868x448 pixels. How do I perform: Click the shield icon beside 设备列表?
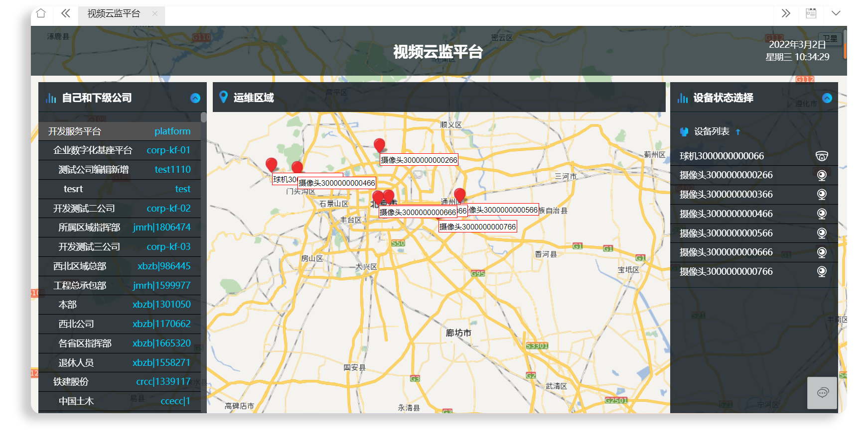tap(684, 131)
